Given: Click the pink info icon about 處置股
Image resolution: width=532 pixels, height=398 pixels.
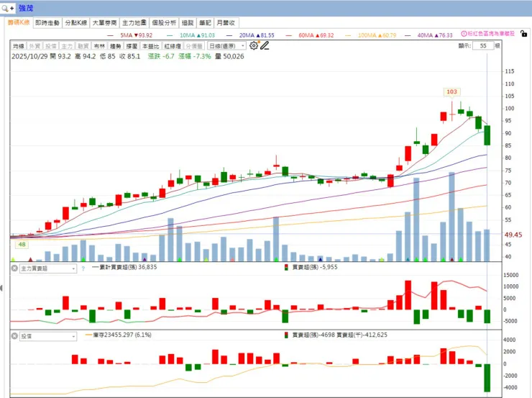Looking at the screenshot, I should point(464,34).
